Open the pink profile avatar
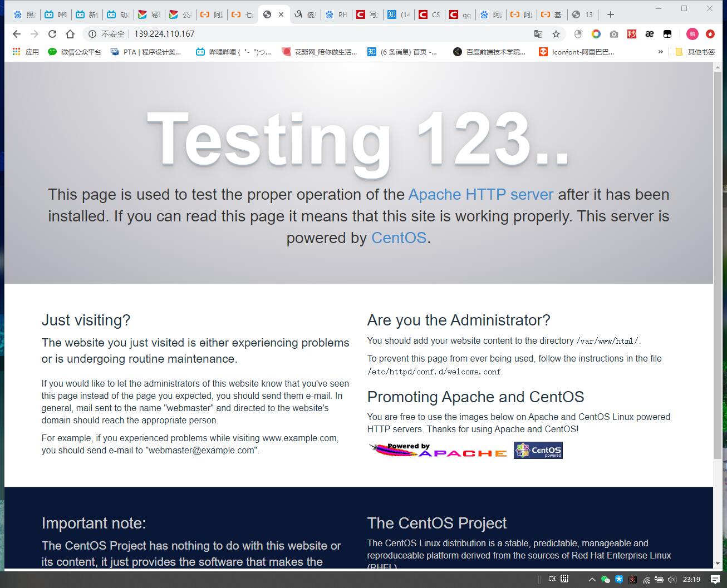Viewport: 727px width, 588px height. tap(692, 34)
